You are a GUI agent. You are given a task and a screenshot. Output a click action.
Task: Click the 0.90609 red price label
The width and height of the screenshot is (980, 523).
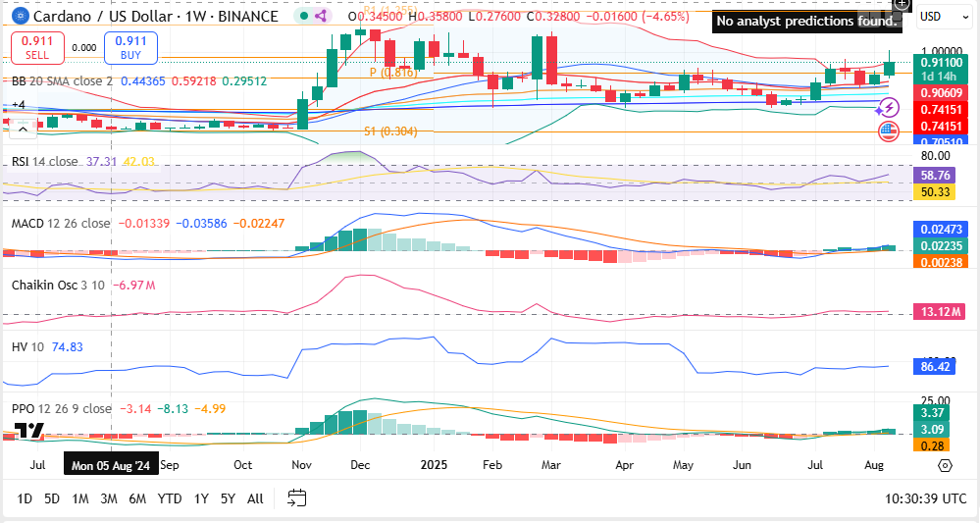point(941,92)
